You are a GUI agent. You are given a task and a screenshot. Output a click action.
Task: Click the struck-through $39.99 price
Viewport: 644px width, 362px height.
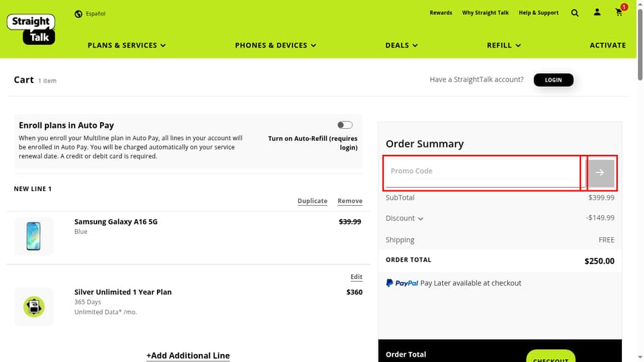350,222
